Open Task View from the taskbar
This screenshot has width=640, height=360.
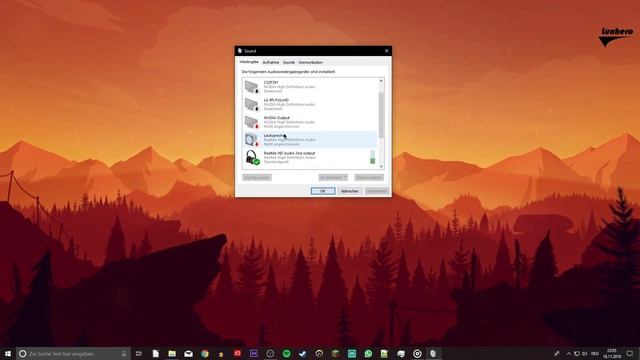139,354
